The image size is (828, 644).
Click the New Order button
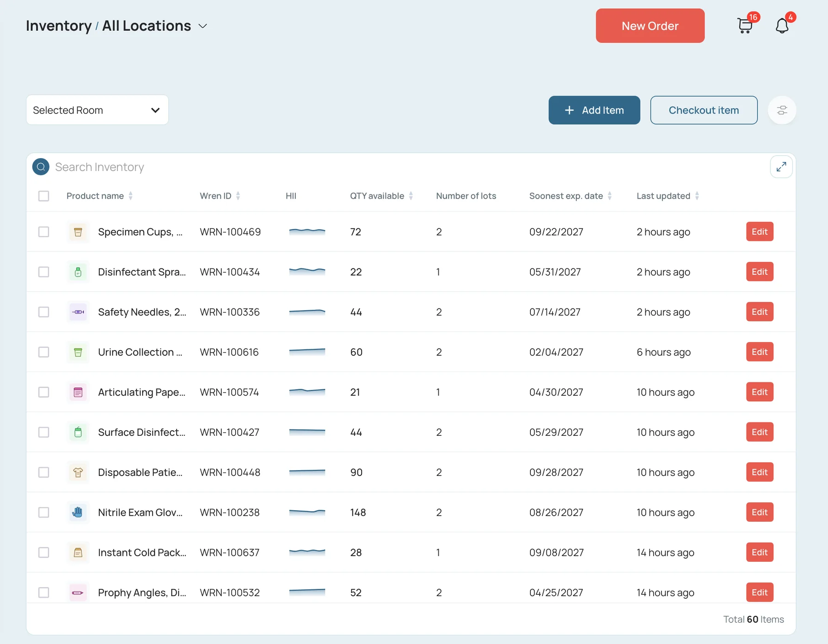[650, 26]
